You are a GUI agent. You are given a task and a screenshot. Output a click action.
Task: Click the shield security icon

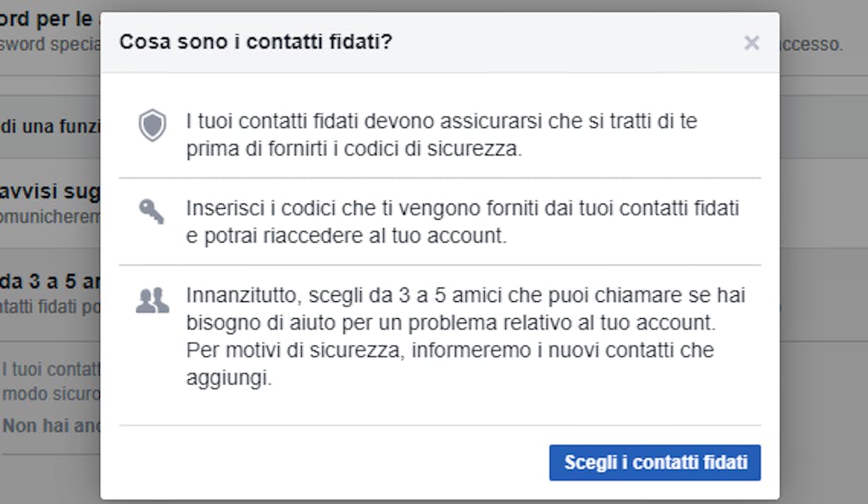point(153,126)
